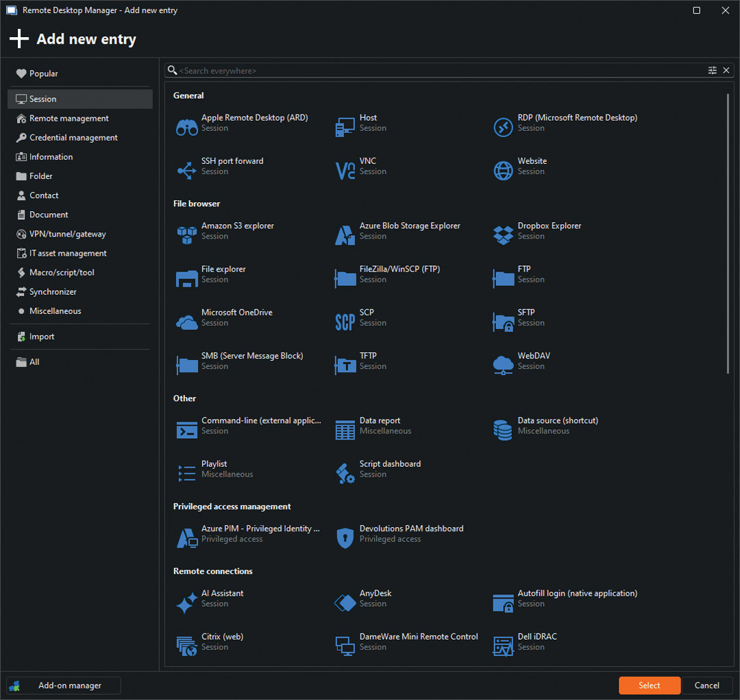Viewport: 740px width, 700px height.
Task: Choose the VNC session icon
Action: point(345,170)
